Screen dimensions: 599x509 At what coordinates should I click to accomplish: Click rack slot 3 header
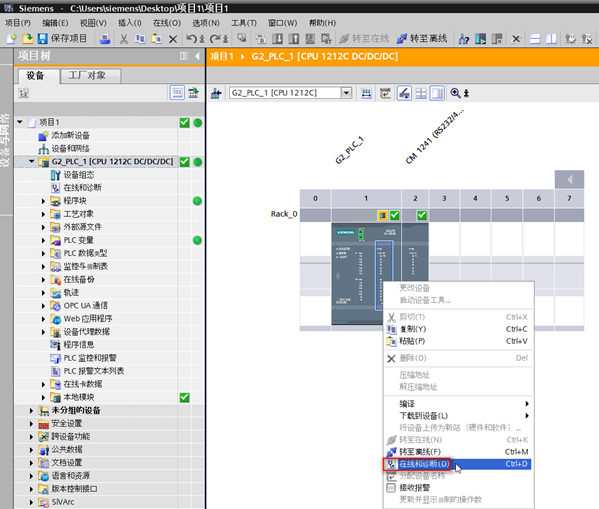coord(444,198)
